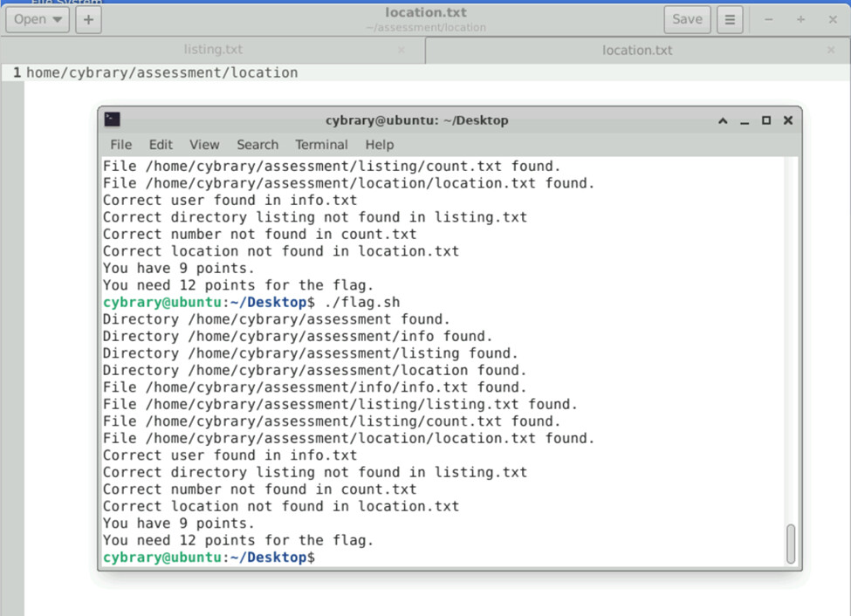
Task: Open the terminal Help menu
Action: (380, 145)
